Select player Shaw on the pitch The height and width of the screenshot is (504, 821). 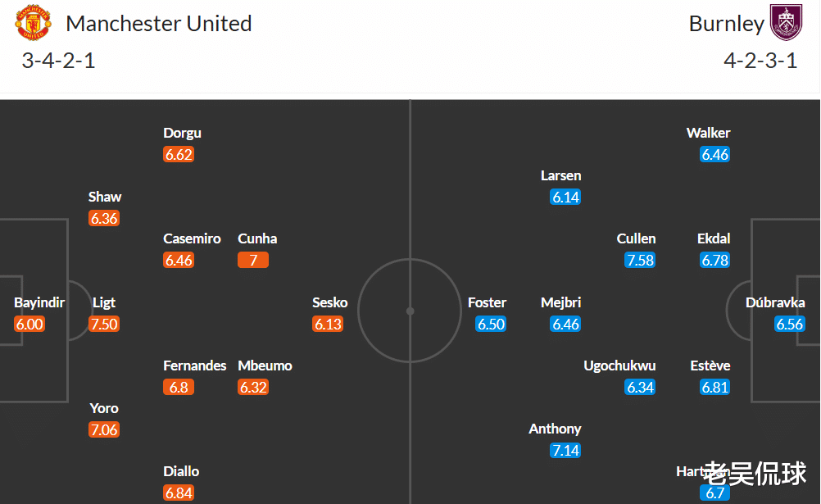105,197
